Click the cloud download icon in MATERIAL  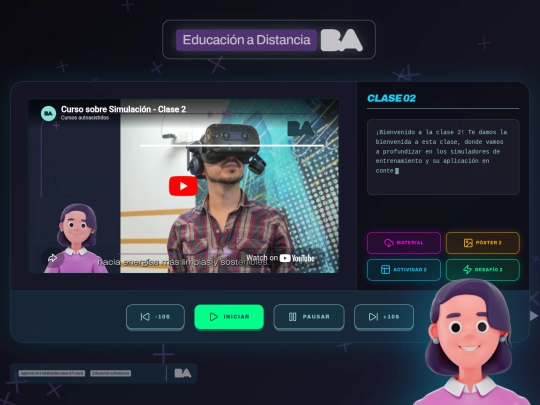tap(389, 243)
